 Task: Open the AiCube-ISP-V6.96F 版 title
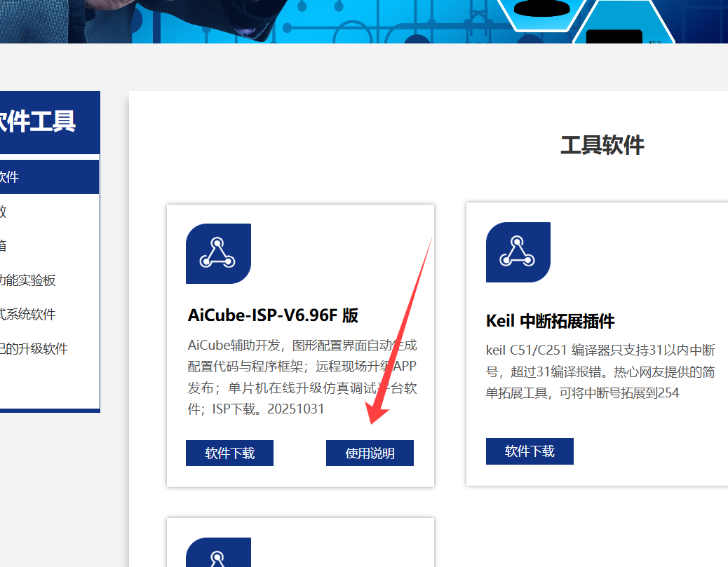(x=273, y=315)
